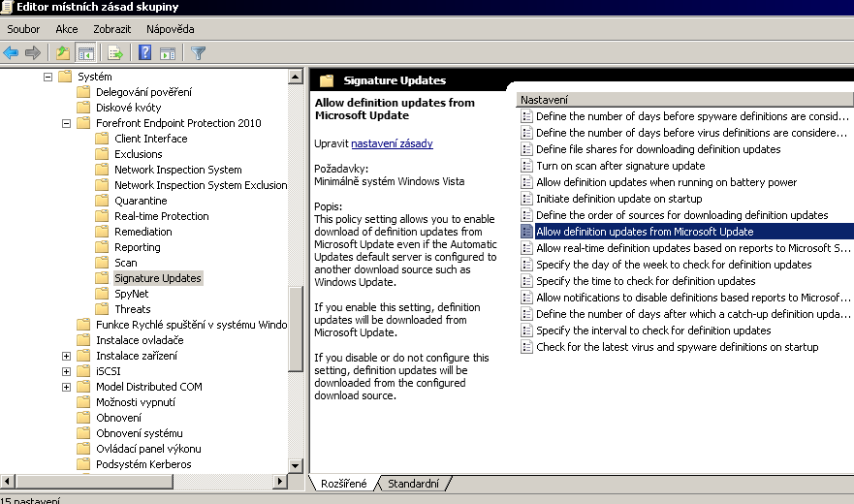Select 'Specify the day of the week to check'

click(674, 265)
